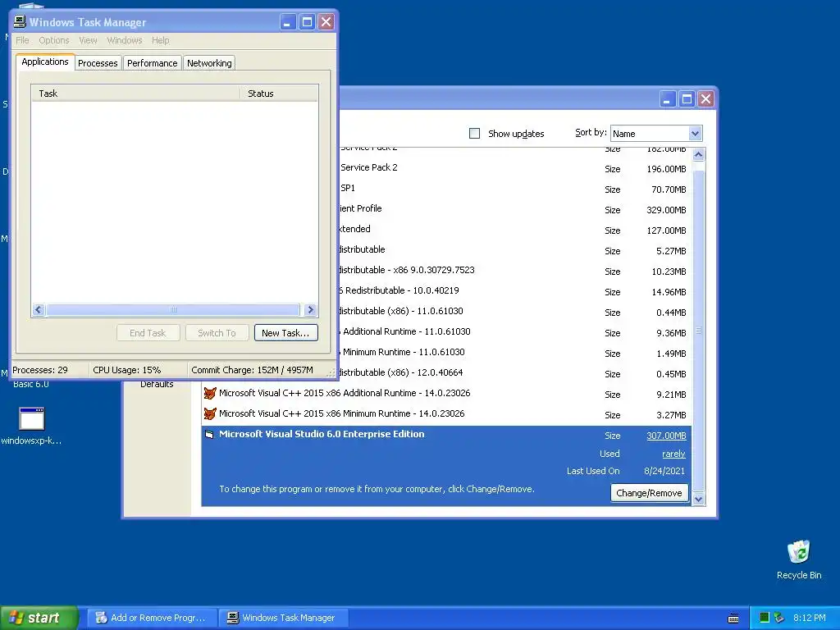The width and height of the screenshot is (840, 630).
Task: Click the Visual Studio 6.0 Enterprise Edition icon
Action: click(209, 435)
